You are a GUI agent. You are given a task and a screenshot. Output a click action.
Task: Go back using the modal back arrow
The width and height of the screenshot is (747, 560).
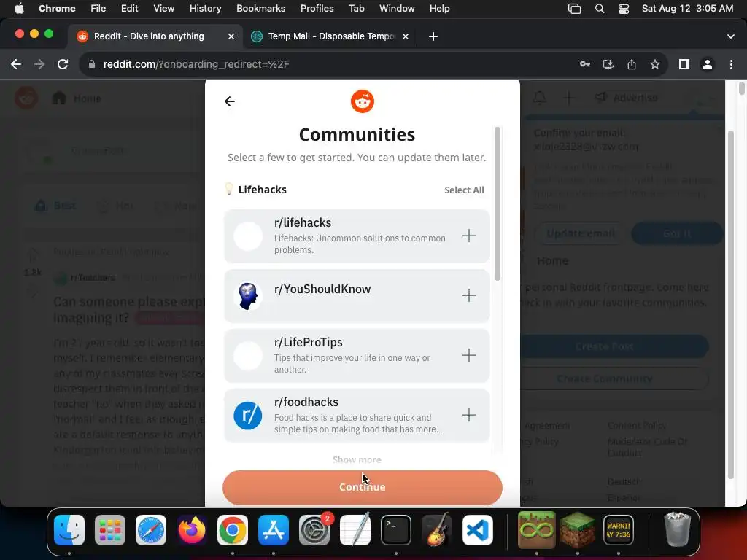[x=230, y=101]
